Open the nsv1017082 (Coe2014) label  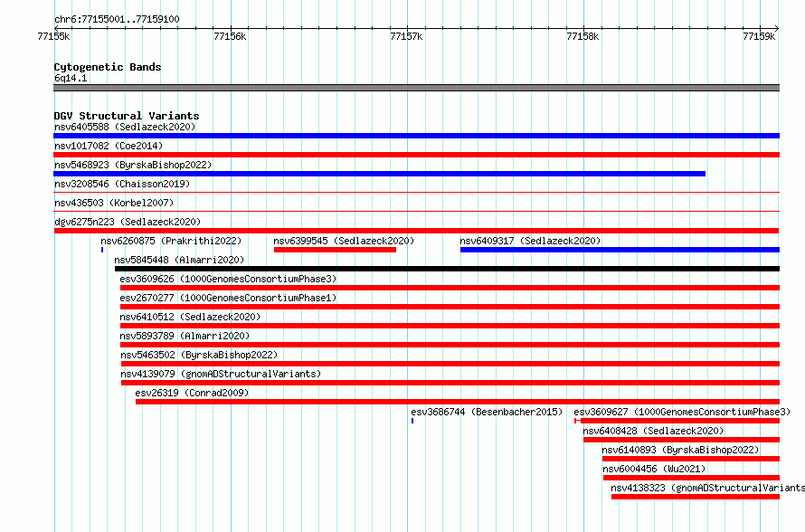pos(109,146)
